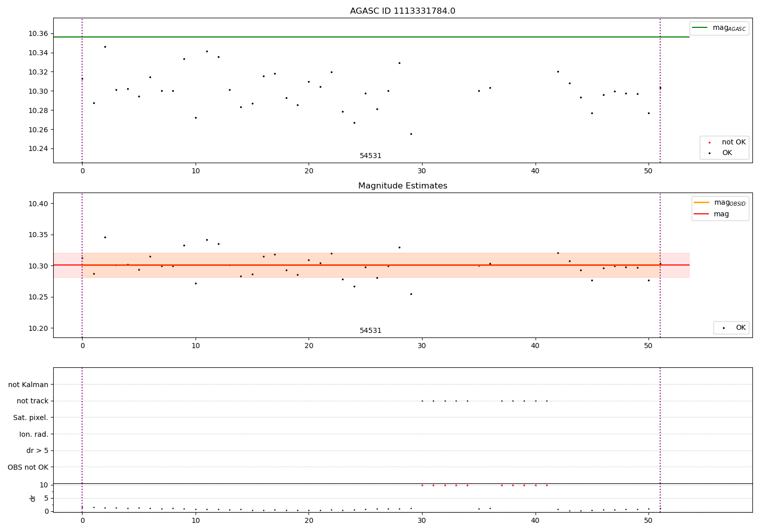
Task: Click the 10.32 y-tick in top plot
Action: (38, 72)
